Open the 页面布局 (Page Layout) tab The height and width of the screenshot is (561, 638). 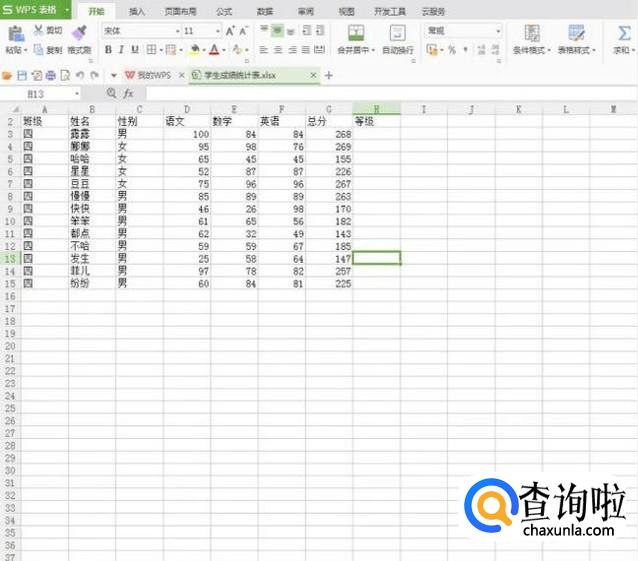[x=180, y=11]
